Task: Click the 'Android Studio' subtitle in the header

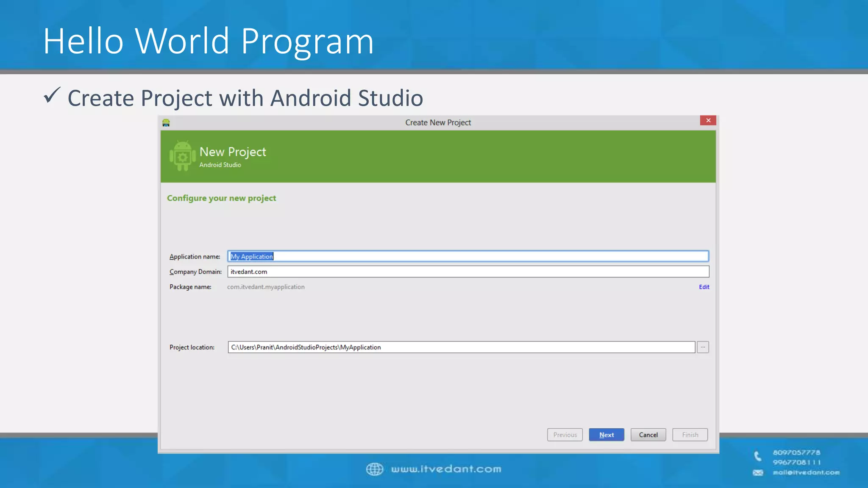Action: 220,165
